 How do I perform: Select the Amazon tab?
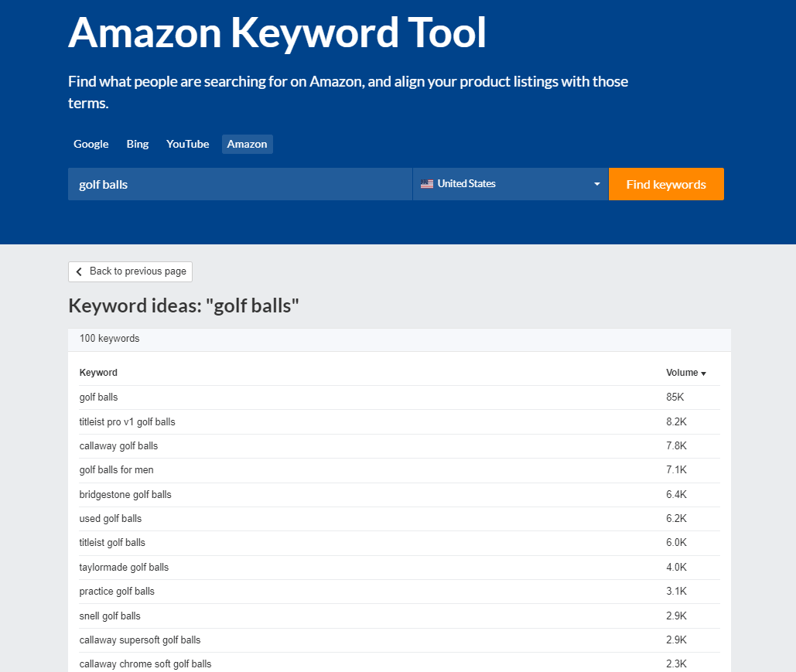tap(248, 144)
